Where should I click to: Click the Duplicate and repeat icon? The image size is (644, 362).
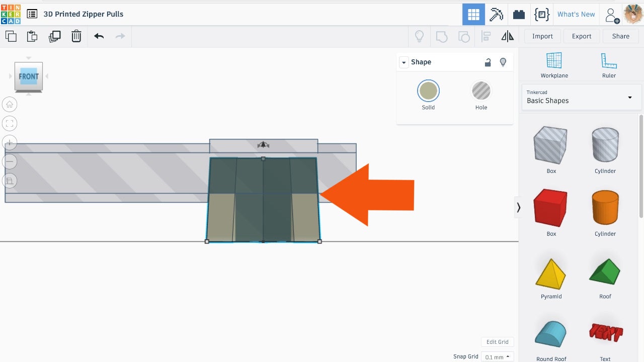pos(54,36)
